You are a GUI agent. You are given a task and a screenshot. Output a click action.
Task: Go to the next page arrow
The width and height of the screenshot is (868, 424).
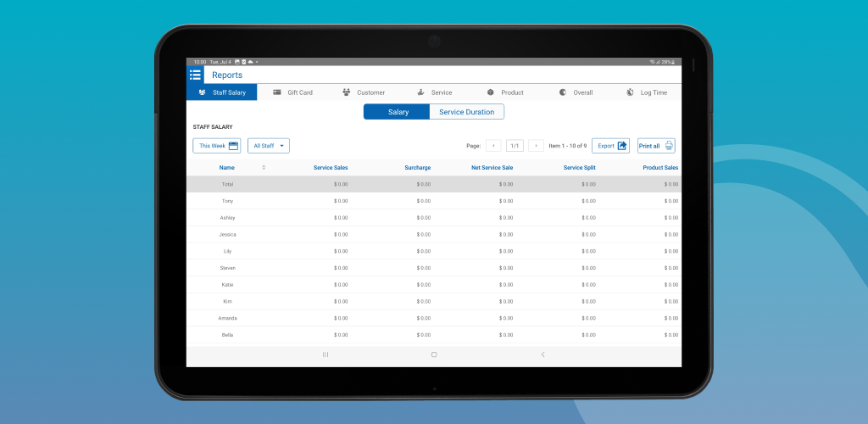(x=536, y=146)
